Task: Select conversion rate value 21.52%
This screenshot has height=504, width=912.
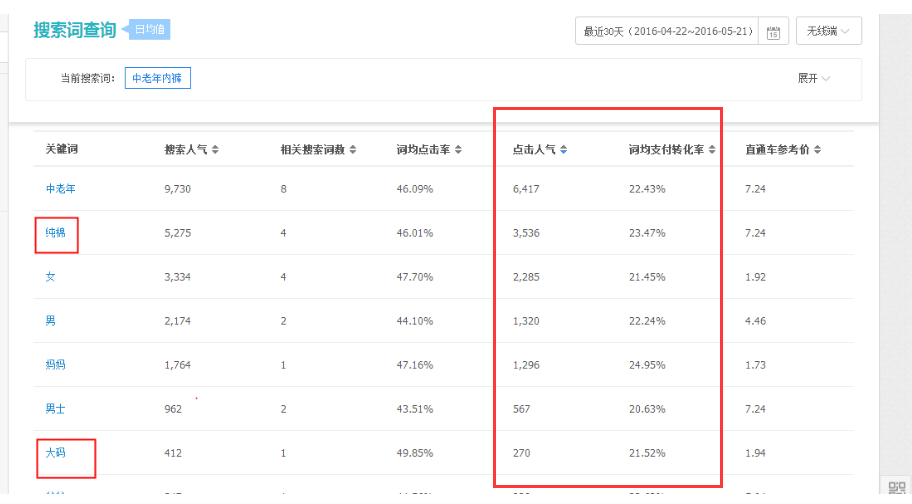Action: pyautogui.click(x=647, y=453)
